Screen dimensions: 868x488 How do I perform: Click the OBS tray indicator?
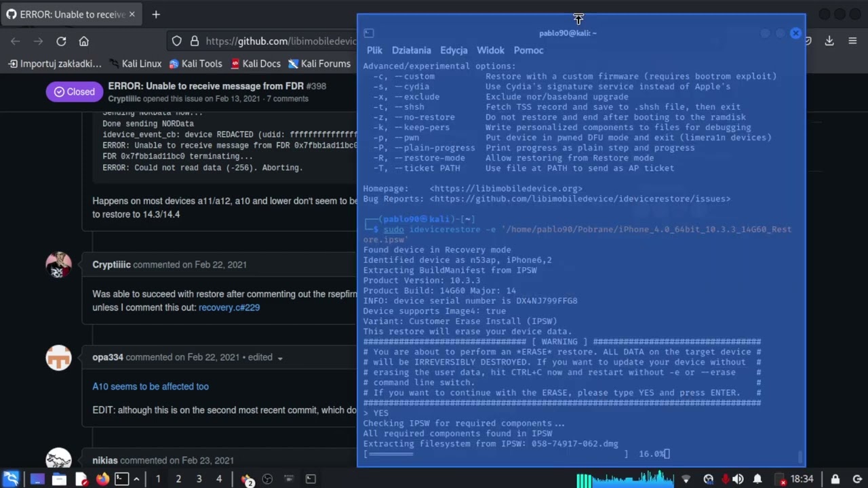coord(709,479)
